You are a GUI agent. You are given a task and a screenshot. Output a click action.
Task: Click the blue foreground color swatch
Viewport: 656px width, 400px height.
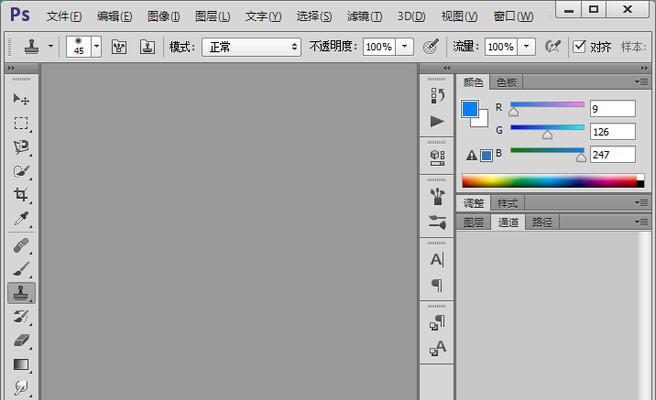[469, 109]
